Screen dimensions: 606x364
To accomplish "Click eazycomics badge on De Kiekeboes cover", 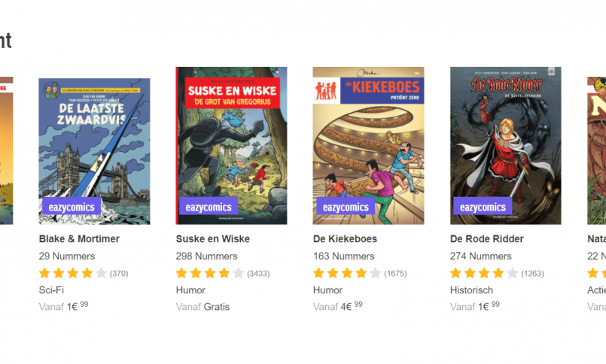I will pyautogui.click(x=346, y=206).
